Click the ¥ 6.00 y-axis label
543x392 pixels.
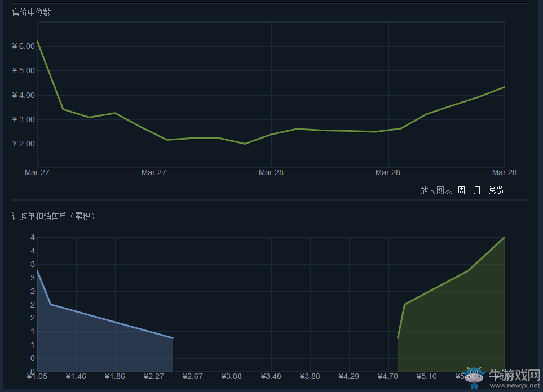click(x=23, y=46)
